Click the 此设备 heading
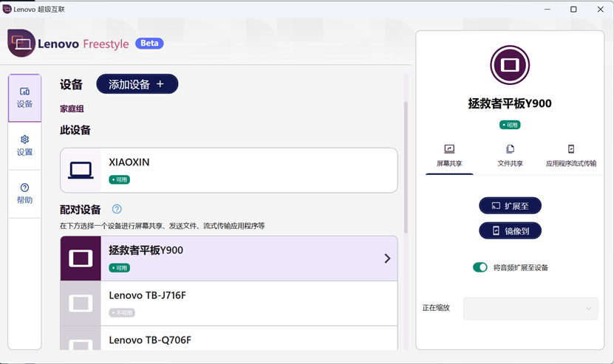The height and width of the screenshot is (364, 614). 75,130
